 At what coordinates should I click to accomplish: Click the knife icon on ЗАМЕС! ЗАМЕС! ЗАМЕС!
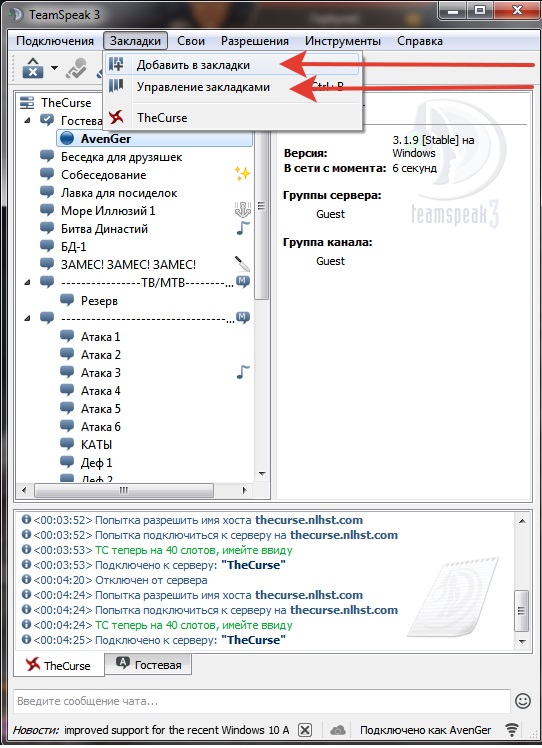click(x=242, y=263)
